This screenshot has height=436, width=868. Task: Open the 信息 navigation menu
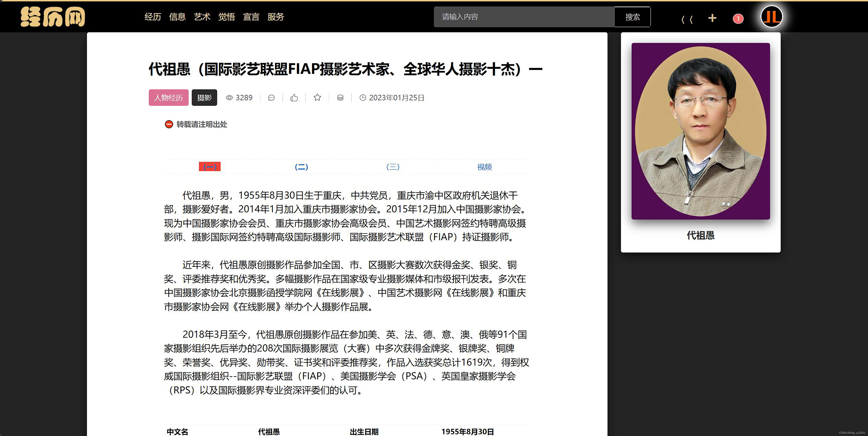pos(177,17)
